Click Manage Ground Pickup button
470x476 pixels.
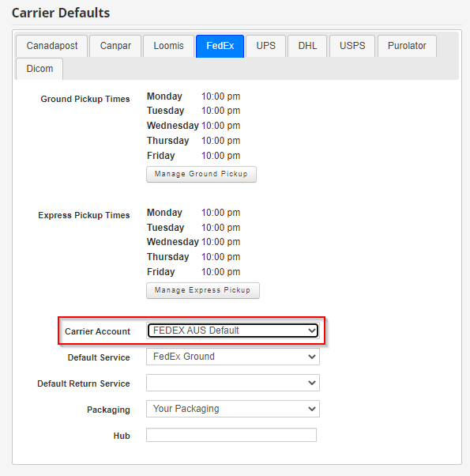[201, 174]
